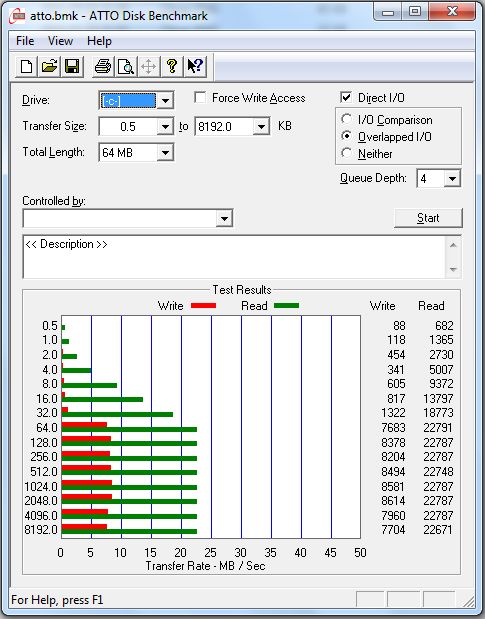
Task: Expand the Queue Depth dropdown
Action: 452,178
